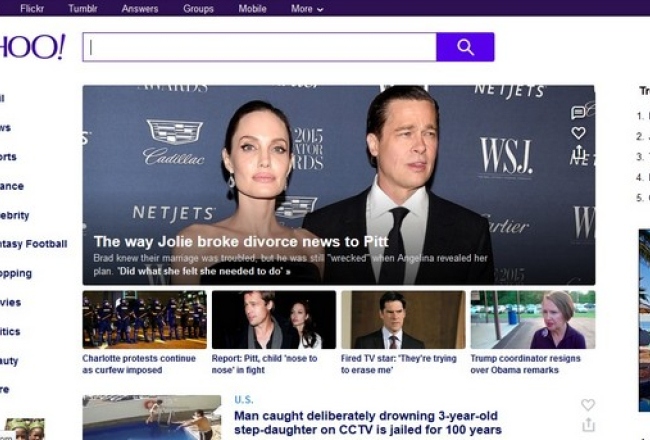Open the Sports sidebar link
The height and width of the screenshot is (440, 650).
8,157
